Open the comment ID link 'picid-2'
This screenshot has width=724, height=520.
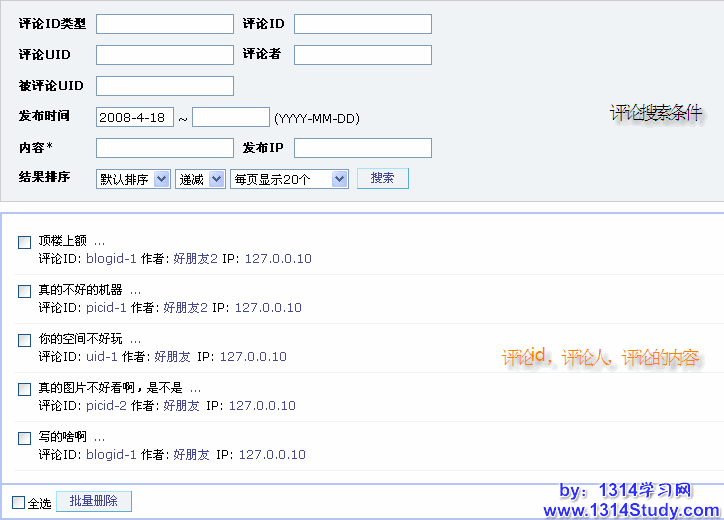point(106,406)
